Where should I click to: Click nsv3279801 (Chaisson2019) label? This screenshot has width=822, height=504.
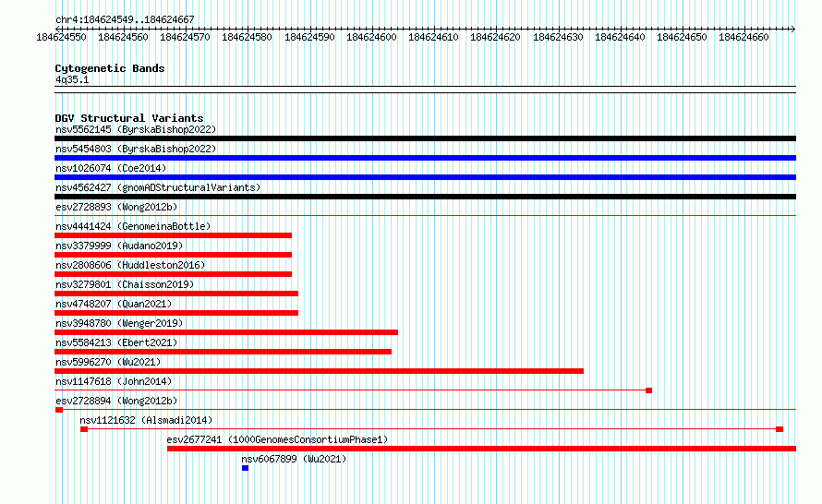pyautogui.click(x=125, y=284)
